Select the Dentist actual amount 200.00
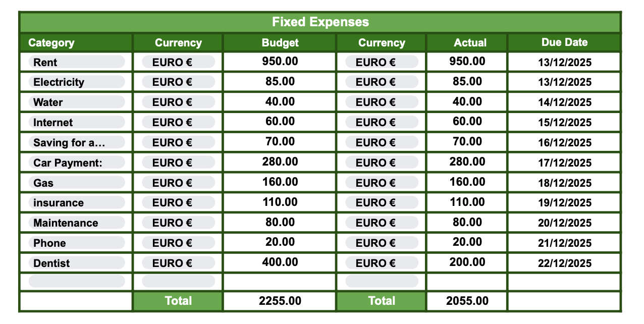Viewport: 644px width, 324px height. (x=467, y=262)
